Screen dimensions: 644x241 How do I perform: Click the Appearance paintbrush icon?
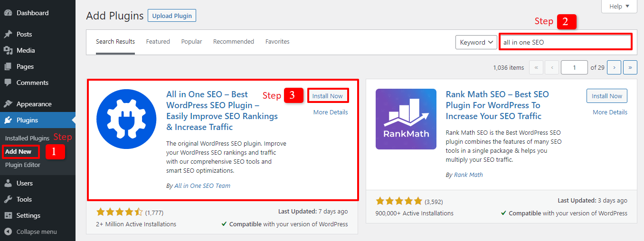pos(8,104)
